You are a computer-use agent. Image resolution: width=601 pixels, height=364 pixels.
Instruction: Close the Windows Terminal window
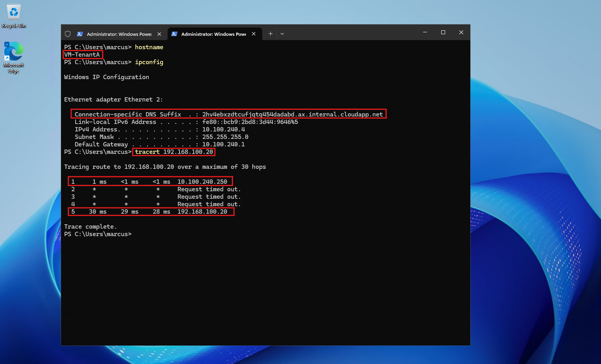pos(461,32)
